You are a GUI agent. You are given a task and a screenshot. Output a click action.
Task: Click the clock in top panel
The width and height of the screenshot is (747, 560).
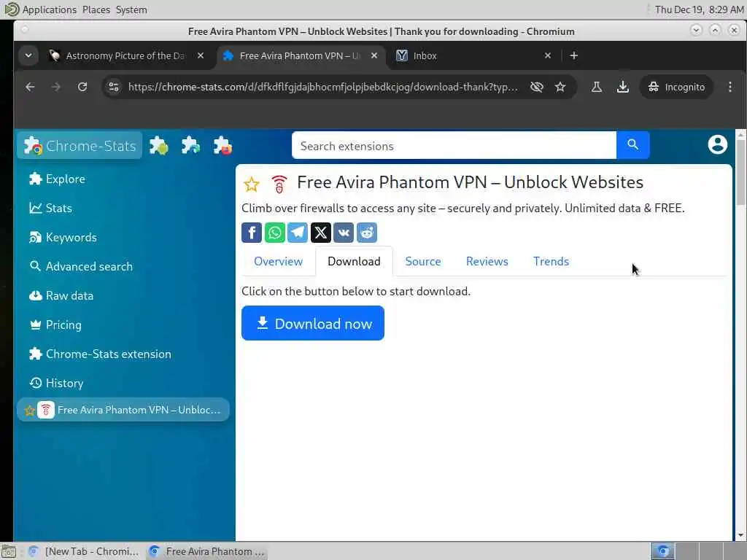point(698,9)
